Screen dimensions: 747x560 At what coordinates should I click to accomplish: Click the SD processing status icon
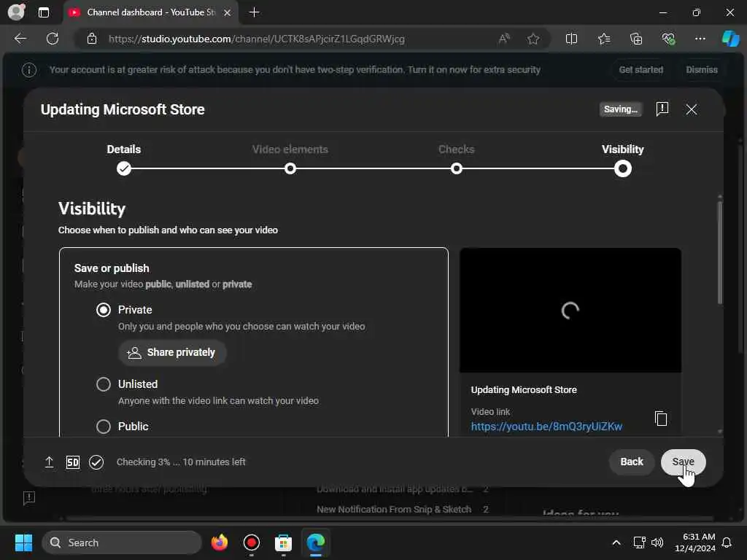point(73,462)
